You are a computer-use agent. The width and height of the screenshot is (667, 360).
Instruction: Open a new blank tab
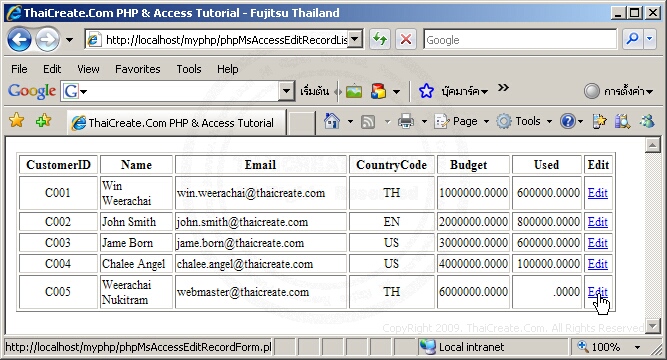click(x=301, y=123)
